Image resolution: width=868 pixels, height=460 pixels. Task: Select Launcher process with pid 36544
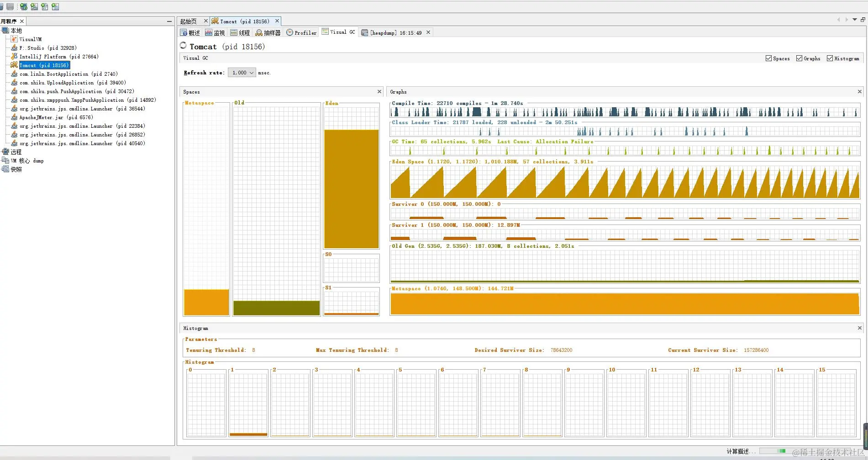(82, 109)
